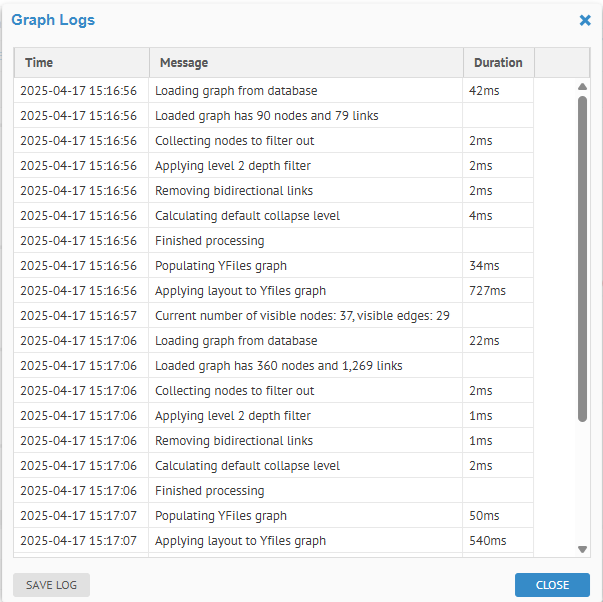Click the Graph Logs dialog title
Image resolution: width=603 pixels, height=602 pixels.
pos(53,20)
